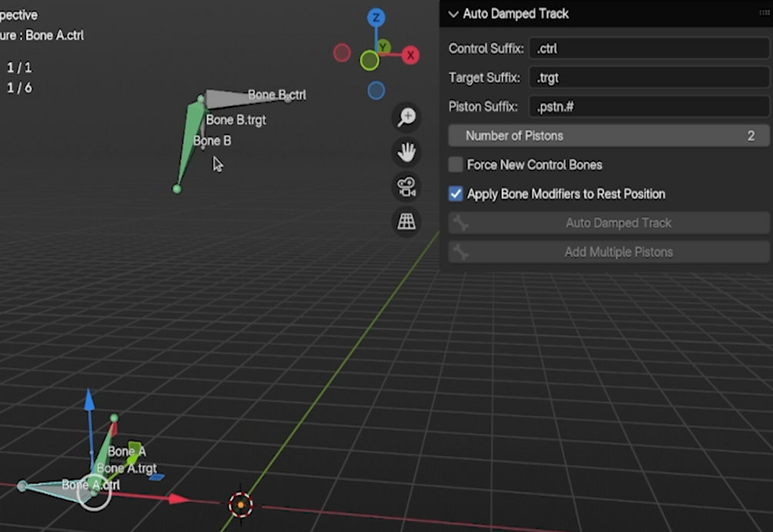This screenshot has width=773, height=532.
Task: Click the blue Z axis gizmo handle
Action: [376, 18]
